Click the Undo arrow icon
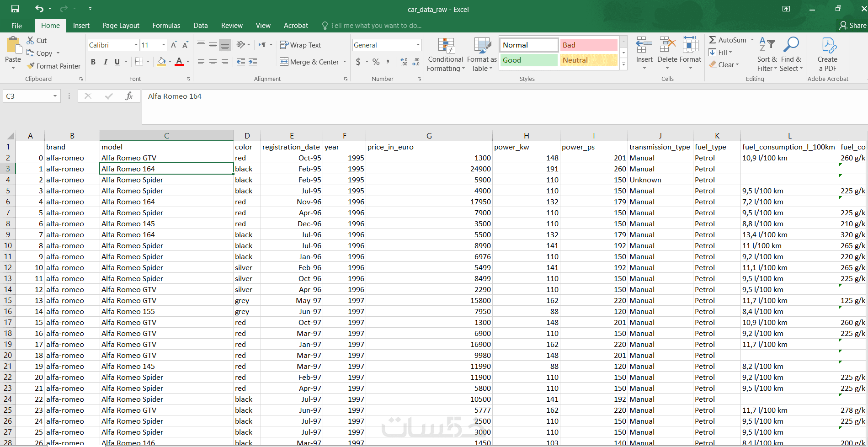Image resolution: width=868 pixels, height=447 pixels. tap(39, 9)
